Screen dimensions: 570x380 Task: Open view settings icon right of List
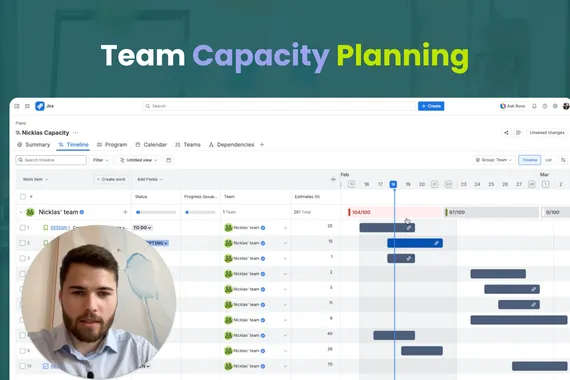563,160
